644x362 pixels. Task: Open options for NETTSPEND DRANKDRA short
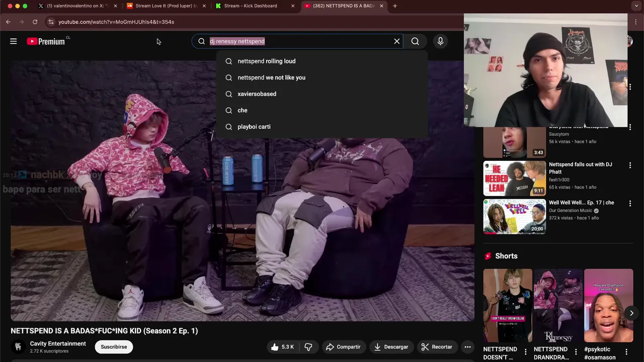pos(576,352)
